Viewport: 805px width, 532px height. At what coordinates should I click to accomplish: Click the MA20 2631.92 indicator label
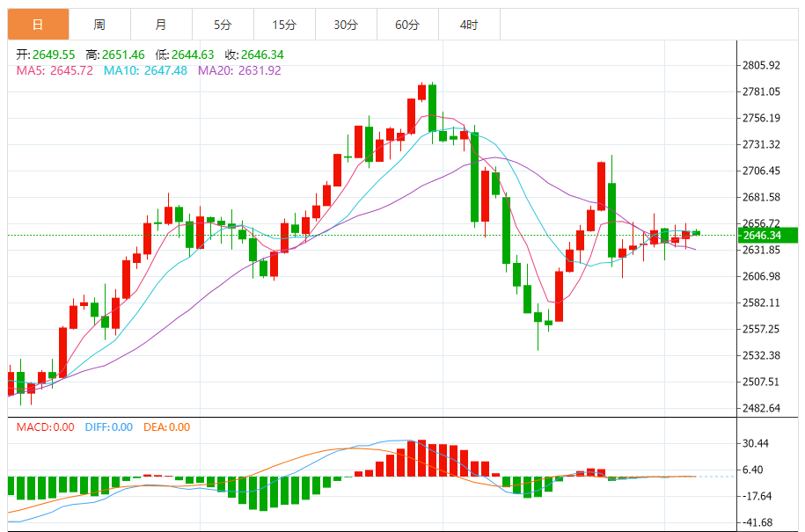coord(239,70)
